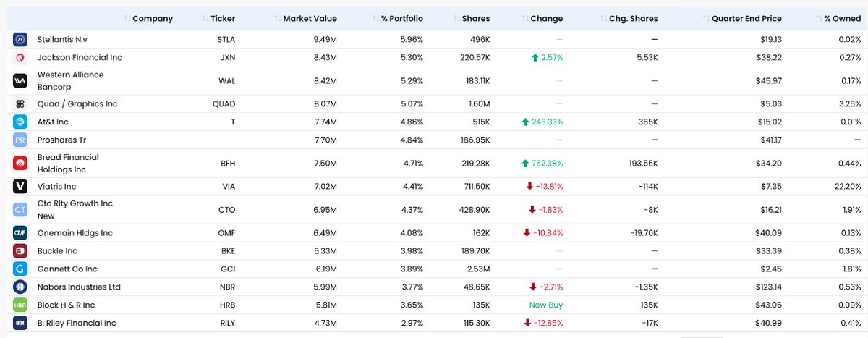Image resolution: width=868 pixels, height=338 pixels.
Task: Click the HRB ticker cell
Action: coord(227,305)
